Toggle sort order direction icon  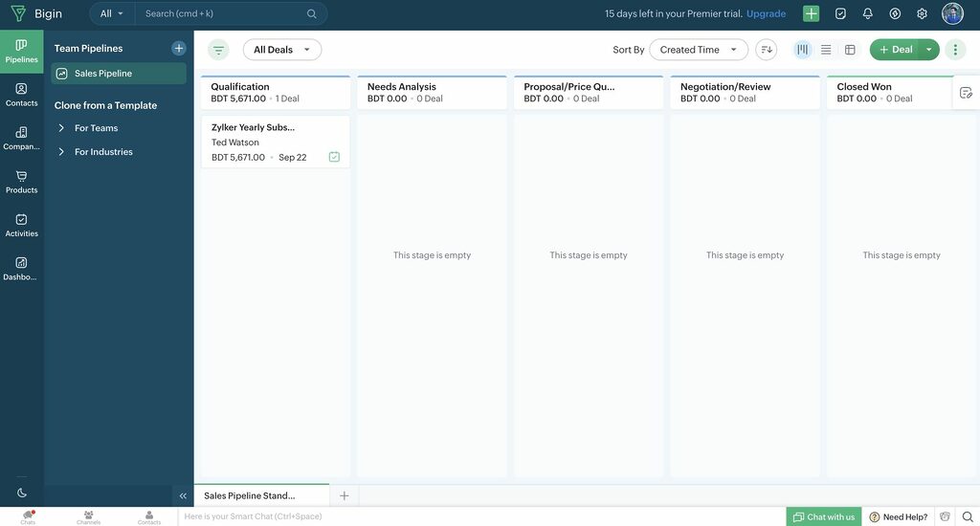pyautogui.click(x=767, y=50)
